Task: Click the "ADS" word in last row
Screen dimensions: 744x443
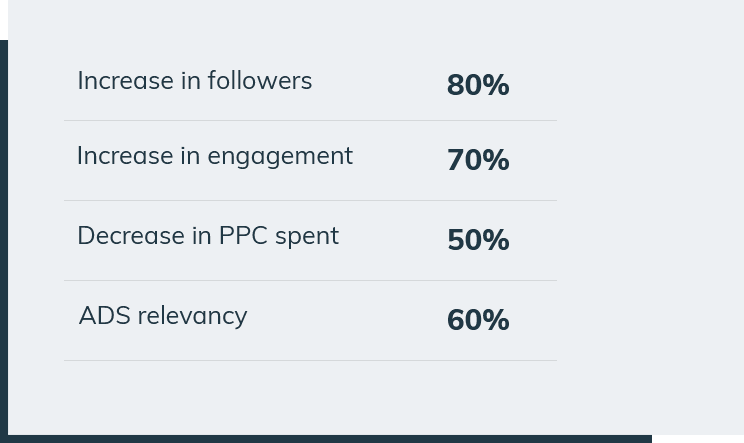Action: point(104,316)
